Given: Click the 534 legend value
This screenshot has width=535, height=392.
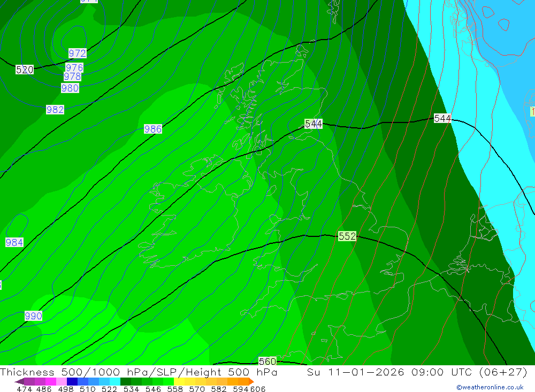Looking at the screenshot, I should (x=132, y=389).
